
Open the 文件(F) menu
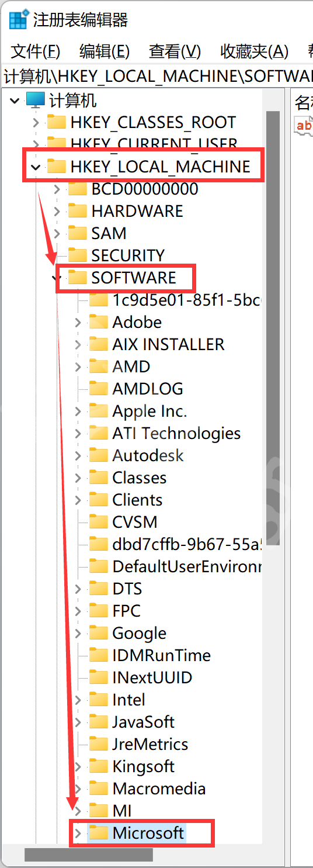[x=36, y=51]
